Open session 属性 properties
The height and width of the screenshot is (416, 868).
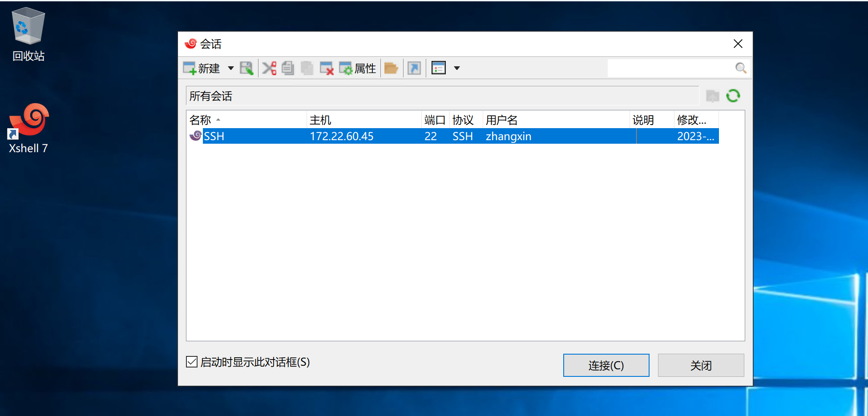pos(358,69)
